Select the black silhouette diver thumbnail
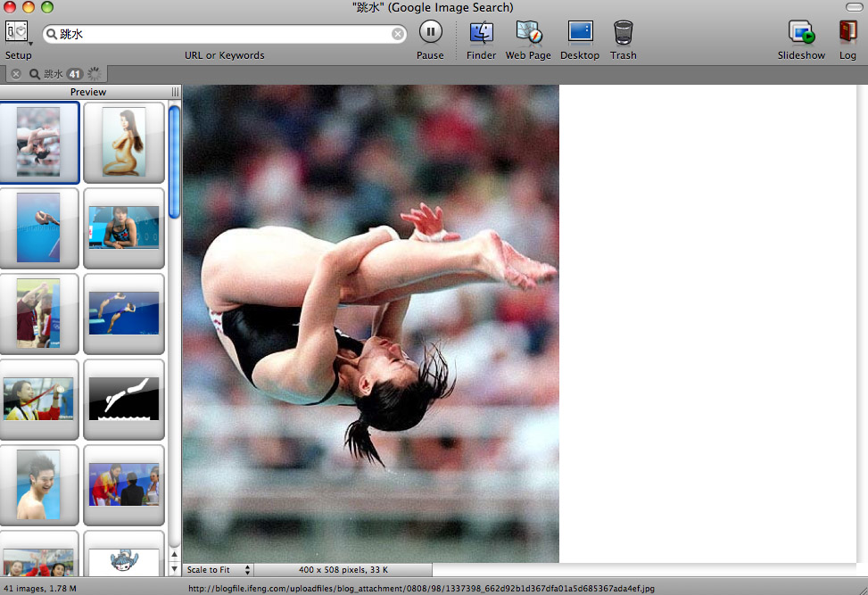This screenshot has height=595, width=868. tap(124, 399)
